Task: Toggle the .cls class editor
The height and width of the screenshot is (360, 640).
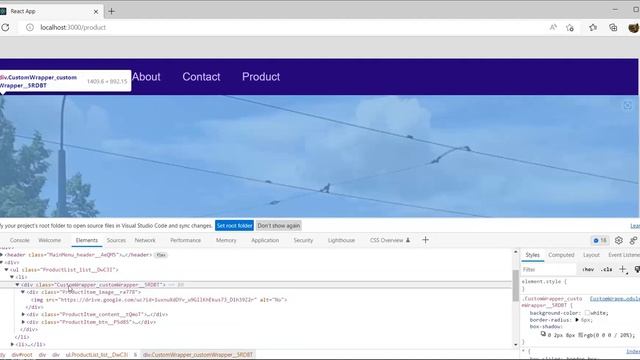Action: pos(607,269)
